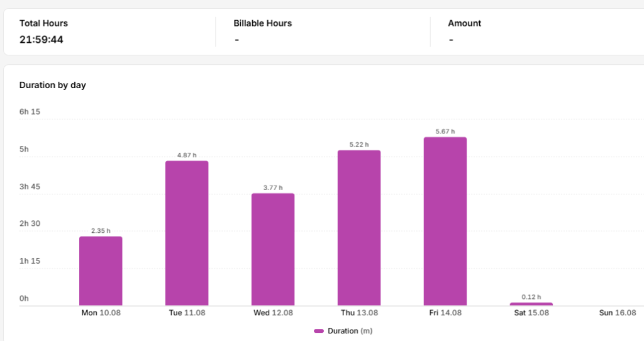Click the Total Hours label
This screenshot has width=644, height=341.
coord(43,23)
